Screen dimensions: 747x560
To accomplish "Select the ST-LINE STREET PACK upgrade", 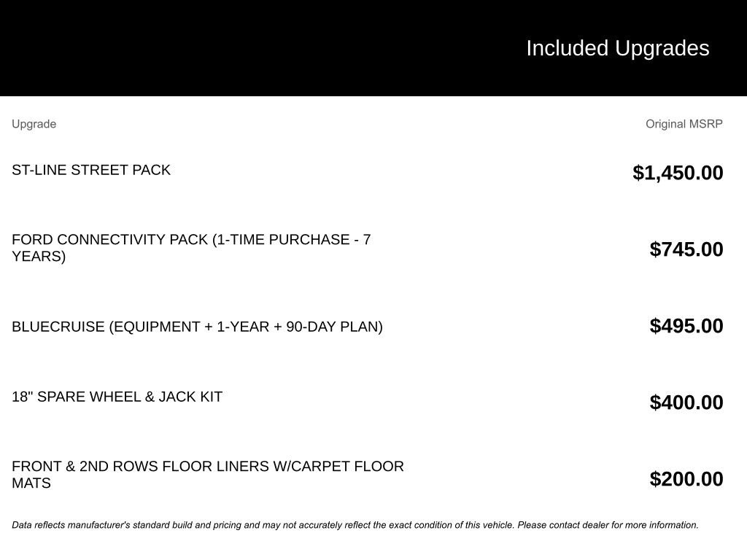I will 91,170.
